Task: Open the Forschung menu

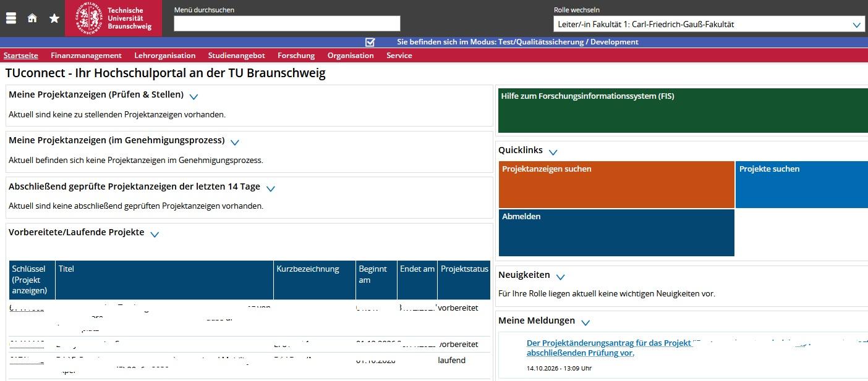Action: [x=296, y=56]
